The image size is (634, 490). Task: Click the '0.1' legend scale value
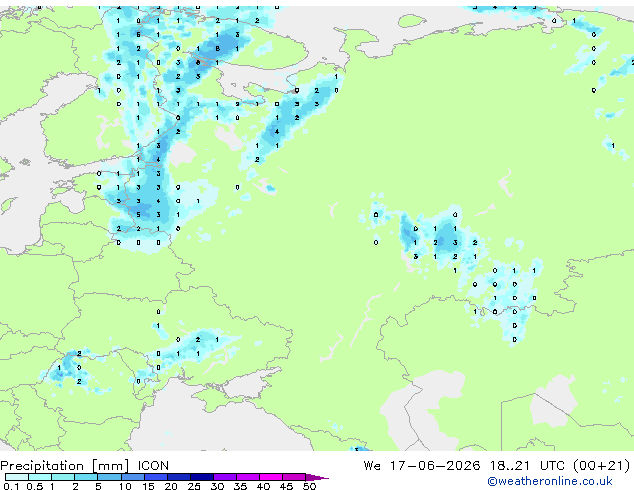click(x=11, y=486)
